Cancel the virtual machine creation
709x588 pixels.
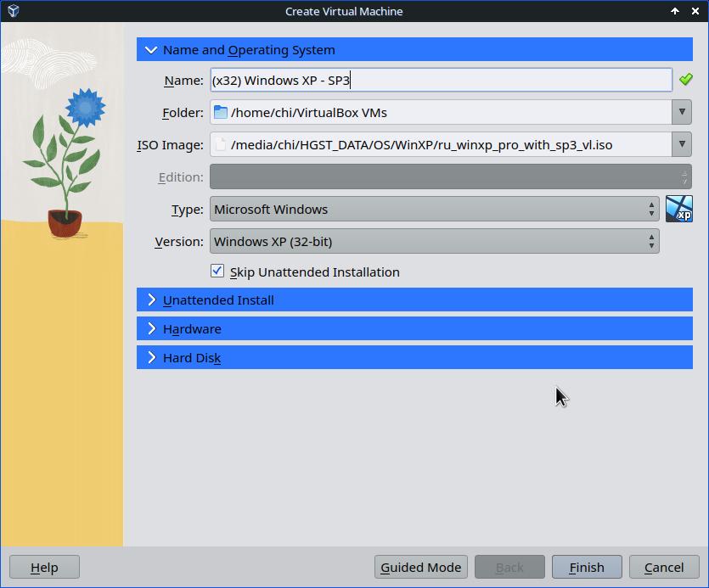pyautogui.click(x=664, y=567)
